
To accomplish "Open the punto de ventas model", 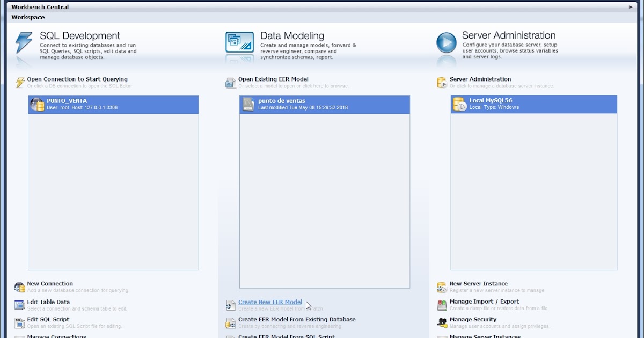I will click(325, 104).
